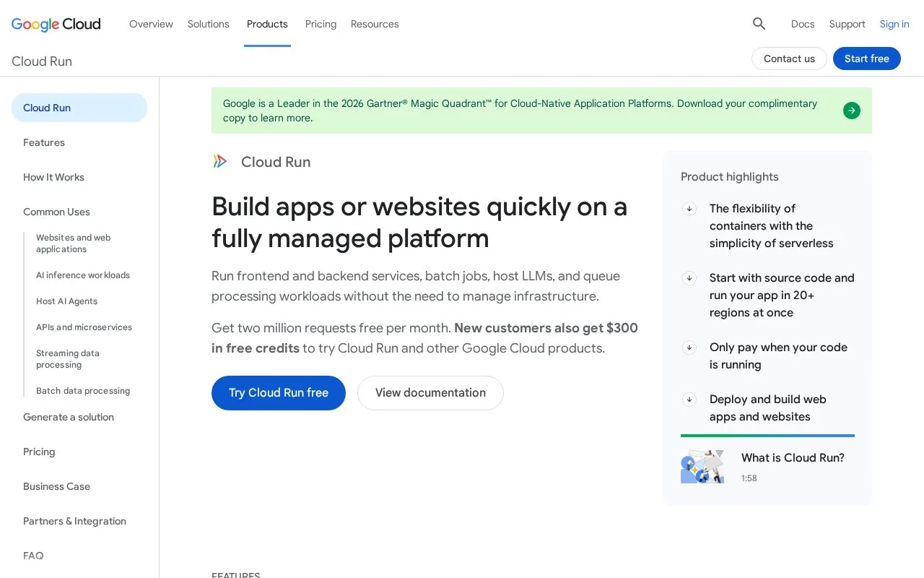
Task: Expand 'Deploy and build web apps' arrow
Action: click(x=689, y=400)
